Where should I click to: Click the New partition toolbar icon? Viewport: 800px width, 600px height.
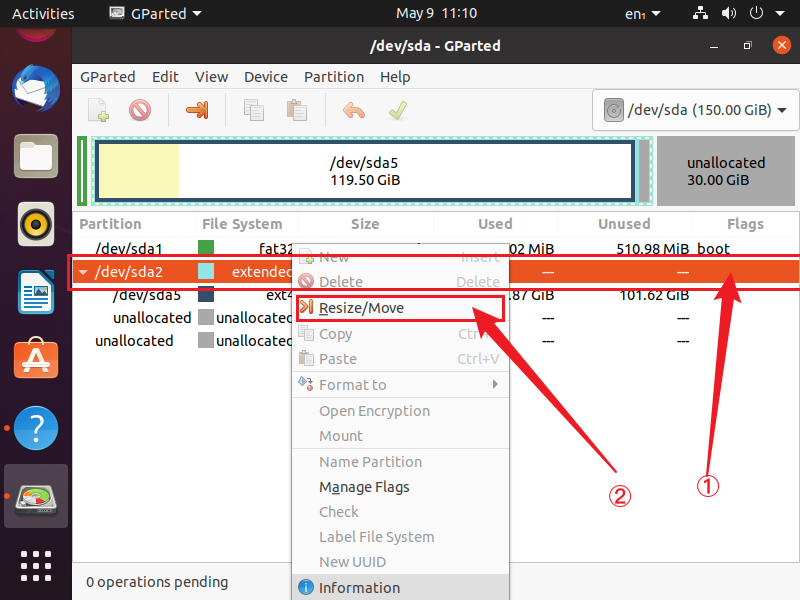[x=98, y=110]
